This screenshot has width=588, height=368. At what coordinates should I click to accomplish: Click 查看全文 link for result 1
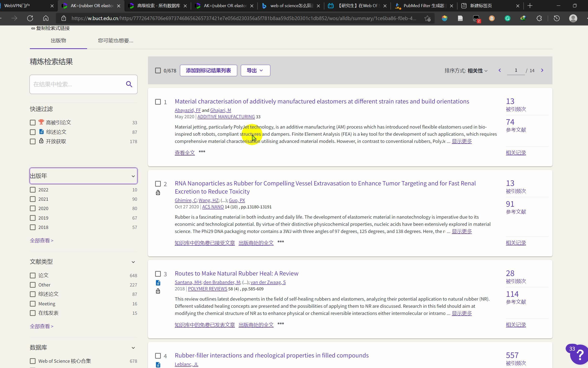(x=185, y=153)
